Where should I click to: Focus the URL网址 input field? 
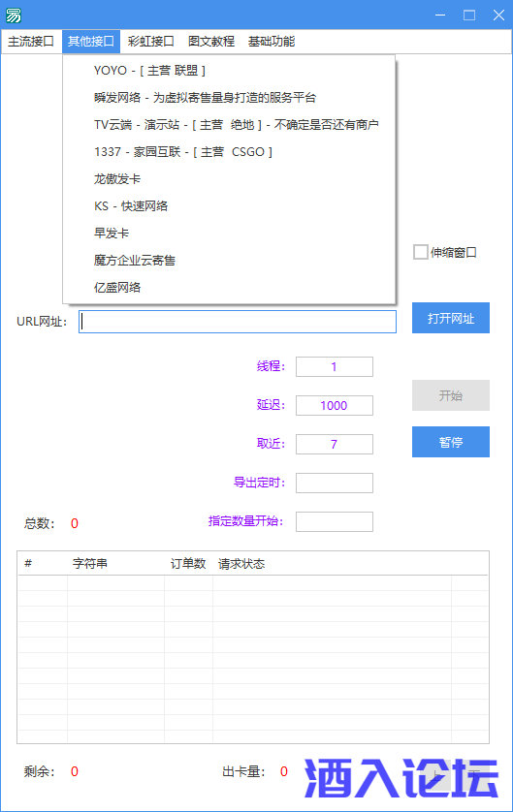click(238, 322)
